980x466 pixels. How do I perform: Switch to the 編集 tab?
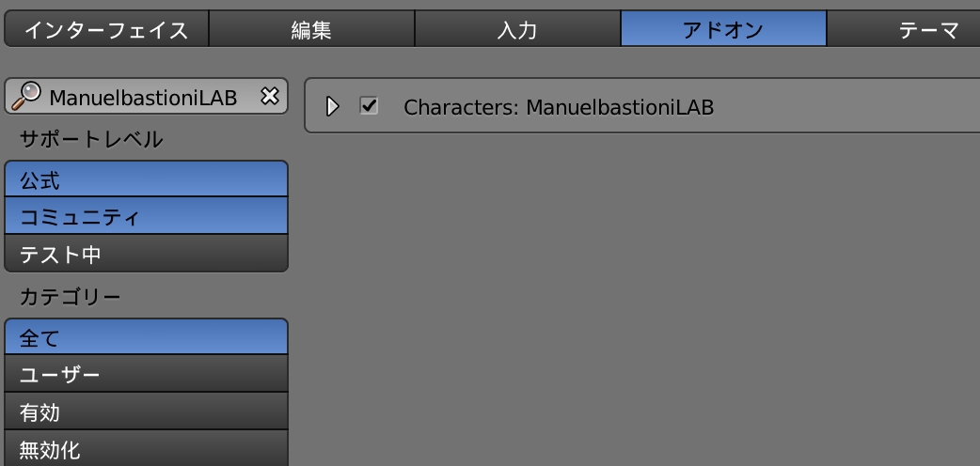(311, 29)
